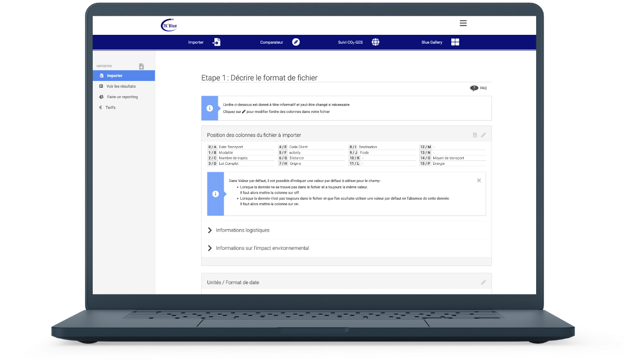
Task: Click the Suivi CO2-GES navbar label
Action: pyautogui.click(x=350, y=43)
